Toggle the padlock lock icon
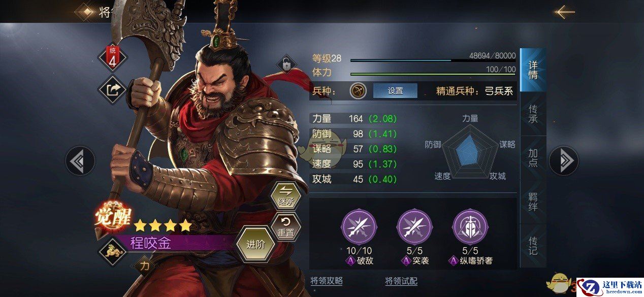644x297 pixels. coord(286,65)
